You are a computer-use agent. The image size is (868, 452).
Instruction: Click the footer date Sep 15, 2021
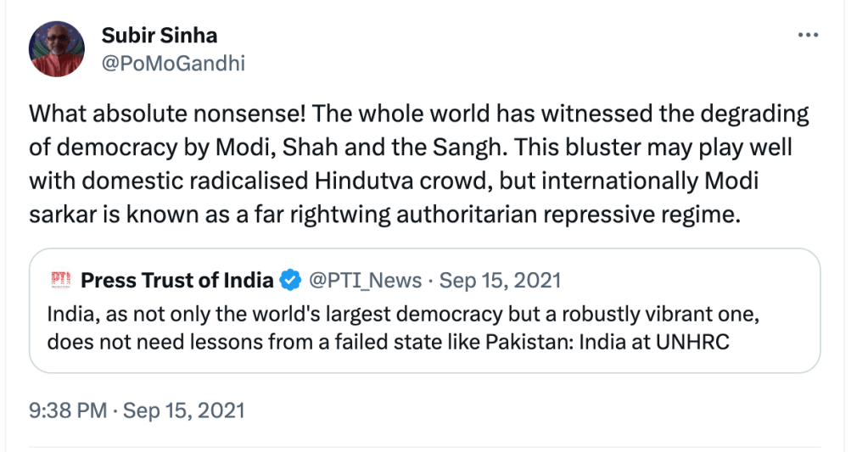(x=183, y=410)
